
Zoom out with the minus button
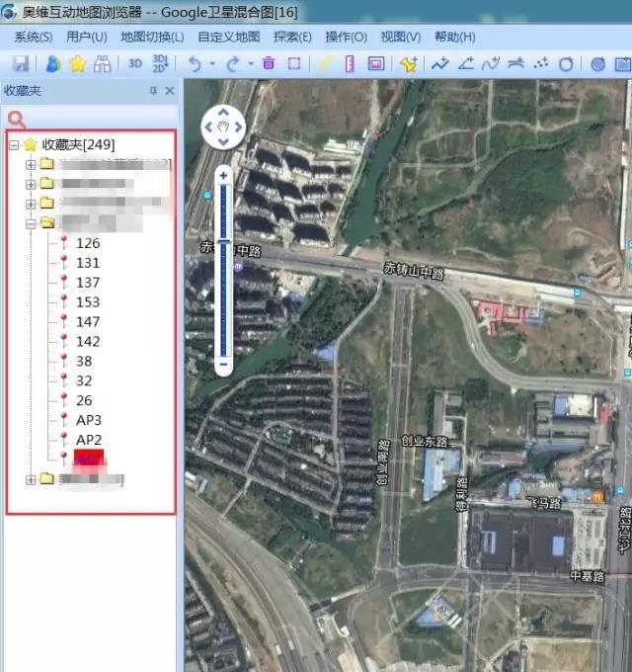(x=223, y=365)
